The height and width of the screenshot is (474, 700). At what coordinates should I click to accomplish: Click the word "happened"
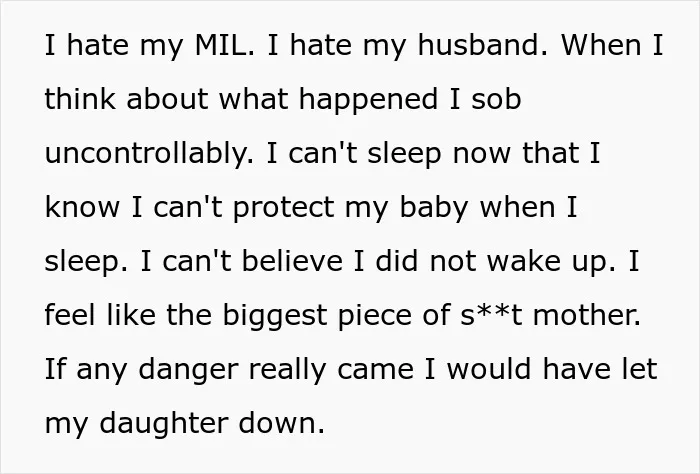pos(368,101)
